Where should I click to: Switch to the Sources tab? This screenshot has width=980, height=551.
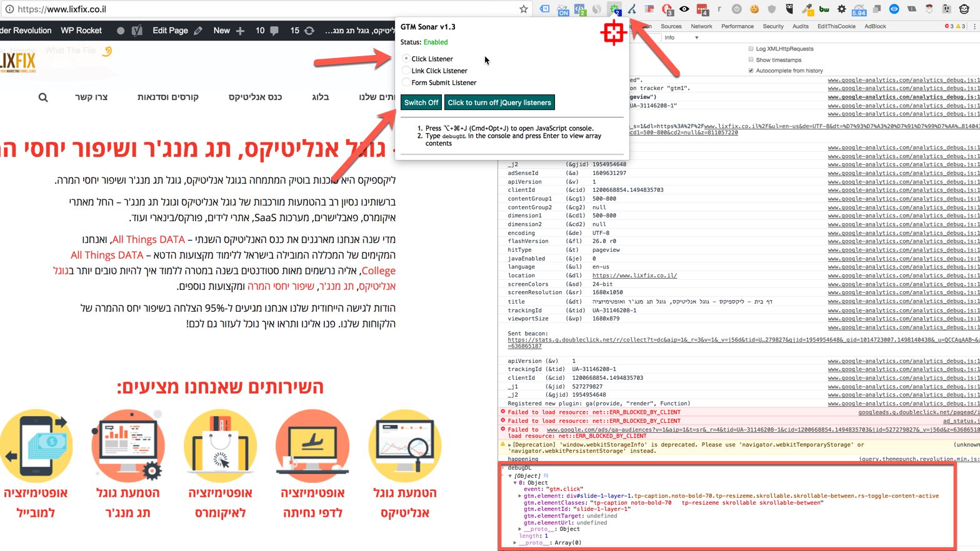pos(671,26)
